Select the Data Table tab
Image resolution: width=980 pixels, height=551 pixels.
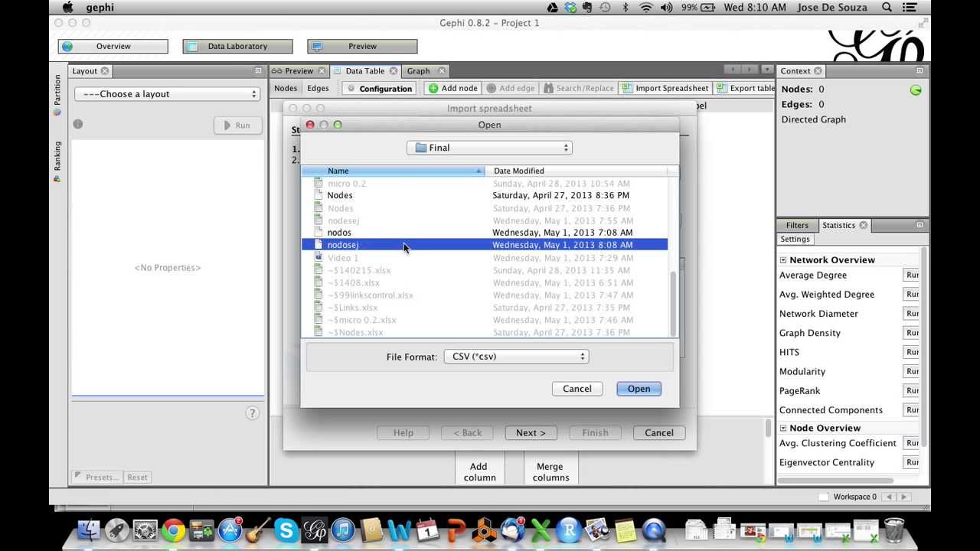point(365,71)
